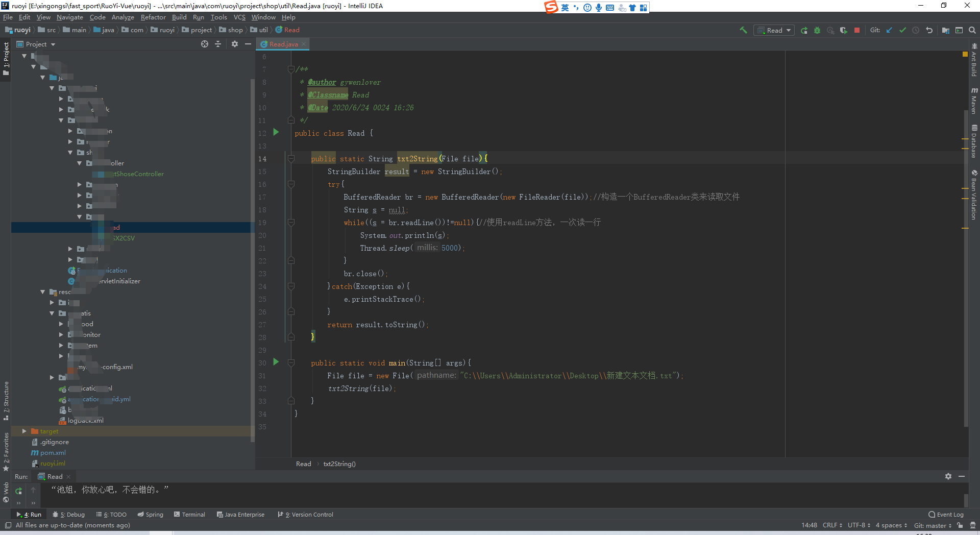
Task: Close the Read.java editor tab
Action: [x=304, y=44]
